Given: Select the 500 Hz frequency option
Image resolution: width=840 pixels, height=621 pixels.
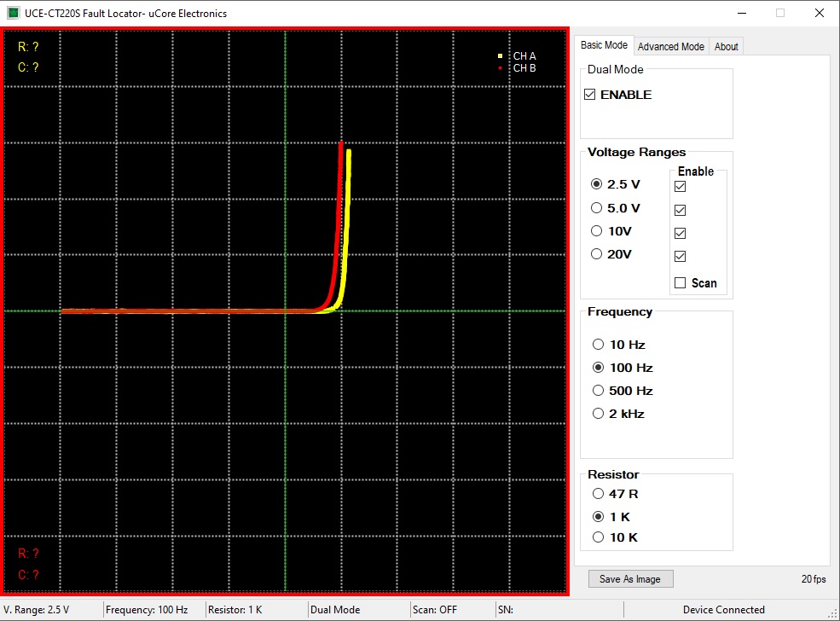Looking at the screenshot, I should (x=598, y=391).
